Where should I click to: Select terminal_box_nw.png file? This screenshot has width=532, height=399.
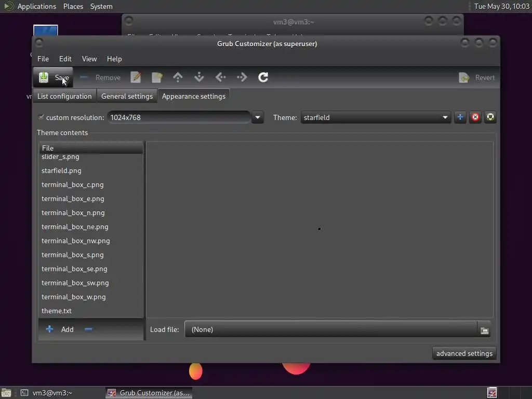tap(91, 241)
